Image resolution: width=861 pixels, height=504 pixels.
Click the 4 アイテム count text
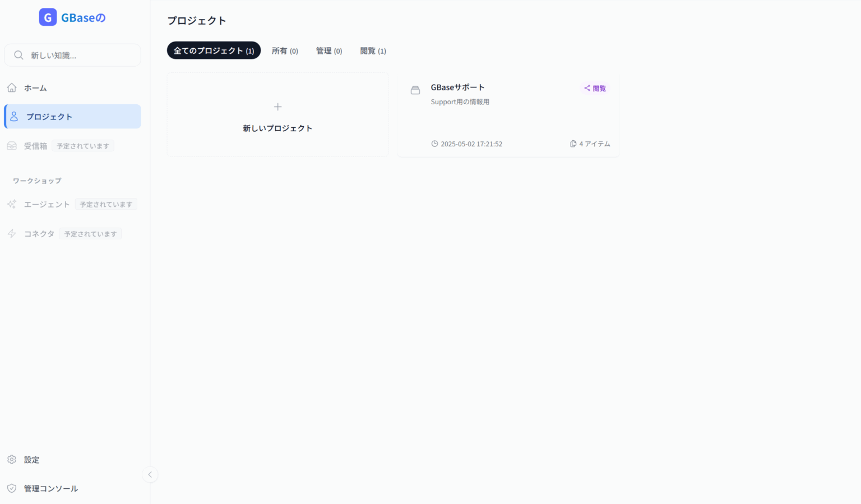pos(595,144)
